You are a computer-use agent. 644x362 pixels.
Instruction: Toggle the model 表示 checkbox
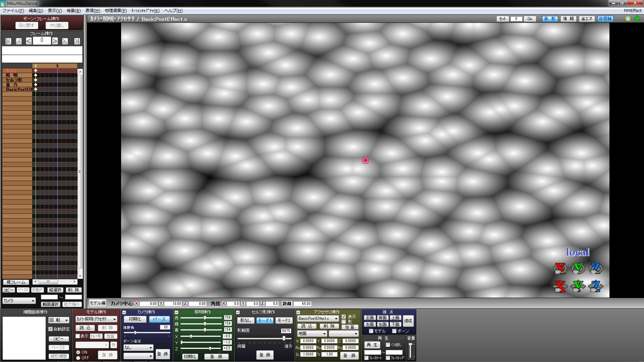pos(78,336)
